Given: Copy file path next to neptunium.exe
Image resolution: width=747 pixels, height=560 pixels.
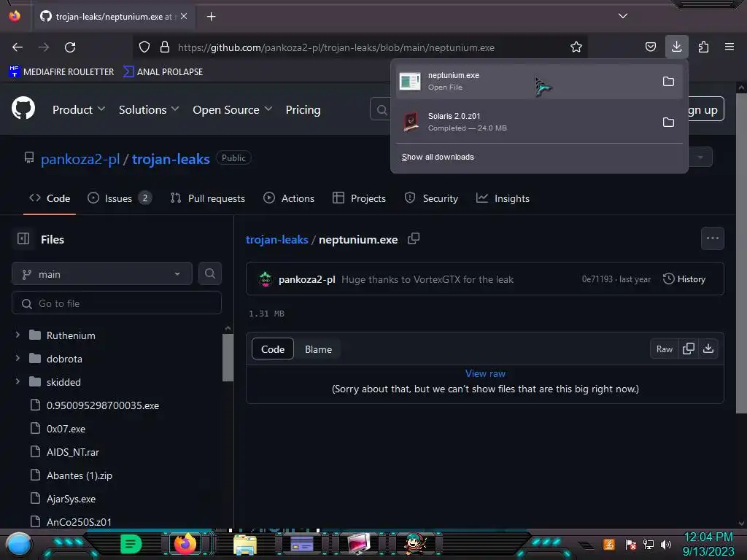Looking at the screenshot, I should pyautogui.click(x=414, y=238).
